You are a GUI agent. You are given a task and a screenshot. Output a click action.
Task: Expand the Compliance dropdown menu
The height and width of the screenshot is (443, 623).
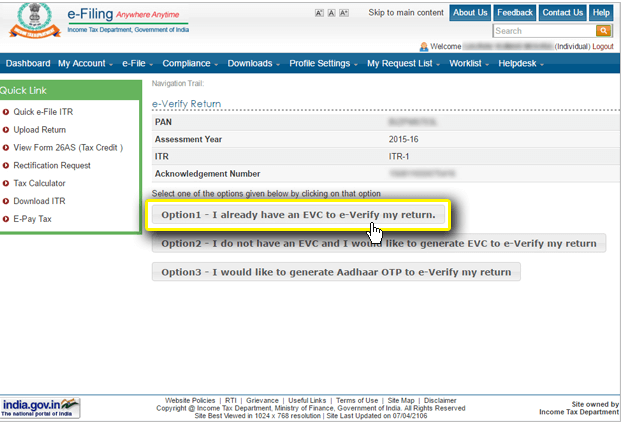190,64
